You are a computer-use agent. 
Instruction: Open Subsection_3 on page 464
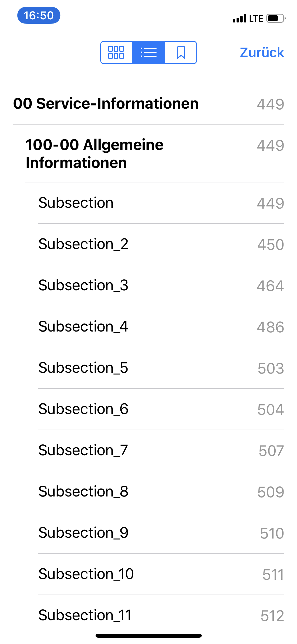click(83, 285)
